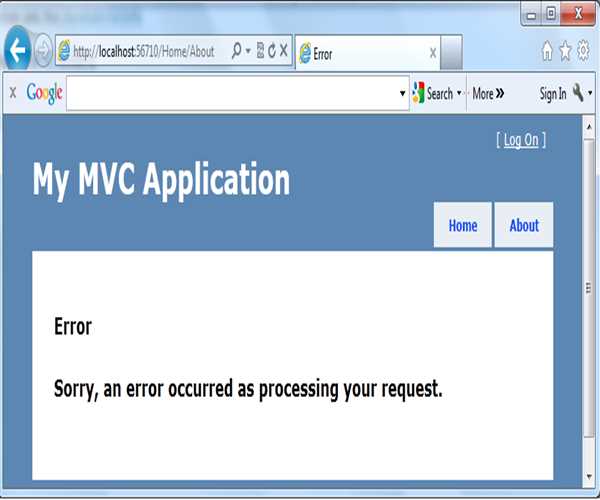The height and width of the screenshot is (500, 600).
Task: Open Google Toolbar wrench settings icon
Action: click(x=578, y=93)
